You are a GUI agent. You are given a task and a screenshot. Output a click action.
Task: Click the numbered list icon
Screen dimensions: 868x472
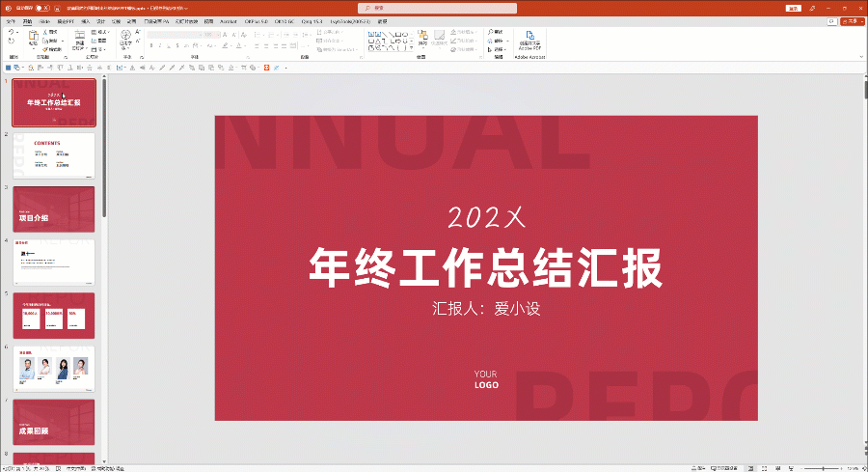coord(271,35)
